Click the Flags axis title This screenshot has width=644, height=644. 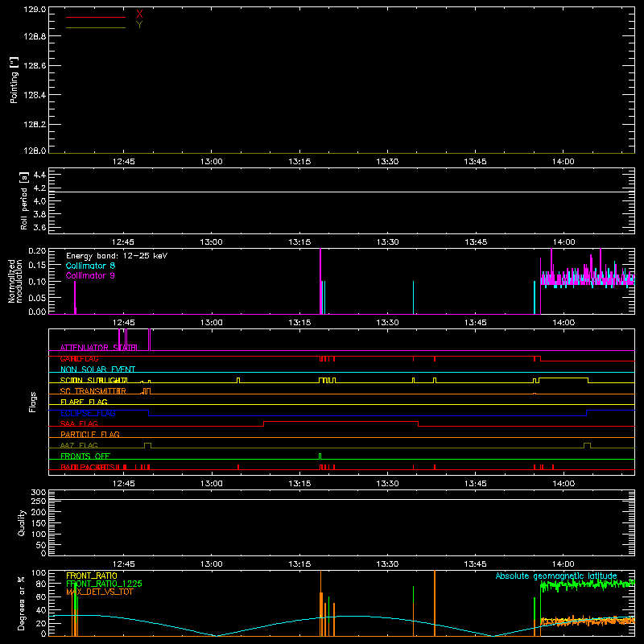pyautogui.click(x=33, y=402)
